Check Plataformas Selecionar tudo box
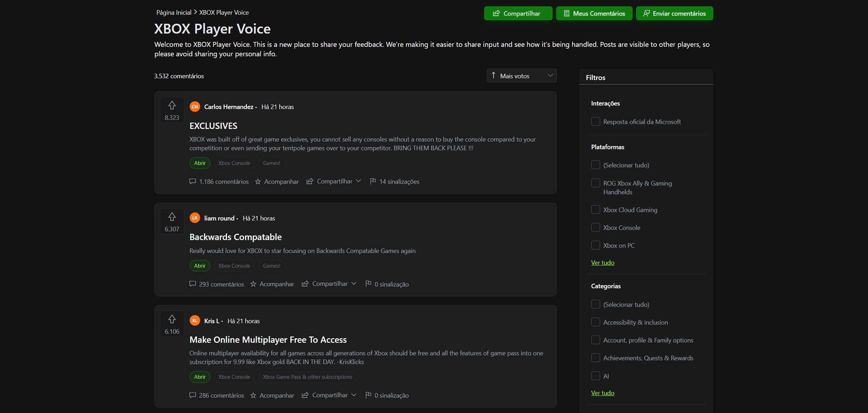 tap(596, 165)
